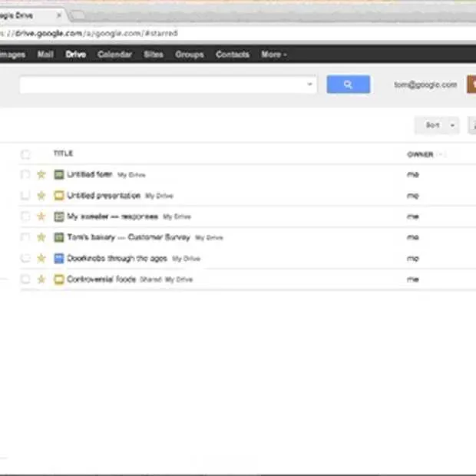Tick the checkbox for Tom's bakery Customer Survey

point(25,237)
